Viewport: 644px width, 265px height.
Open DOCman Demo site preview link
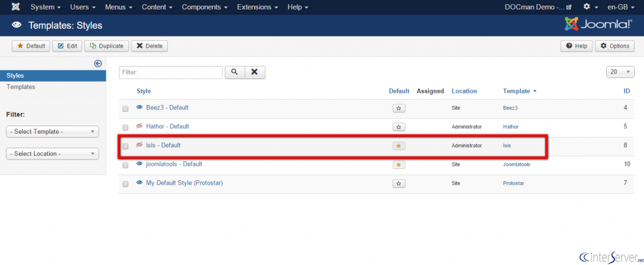coord(537,7)
